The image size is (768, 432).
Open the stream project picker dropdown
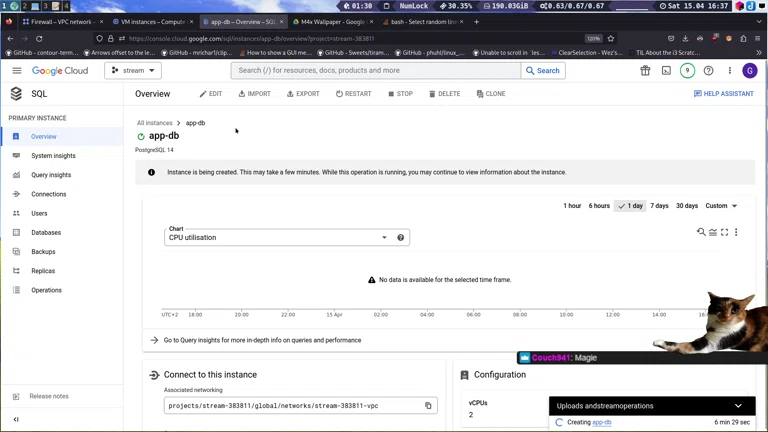pyautogui.click(x=133, y=71)
